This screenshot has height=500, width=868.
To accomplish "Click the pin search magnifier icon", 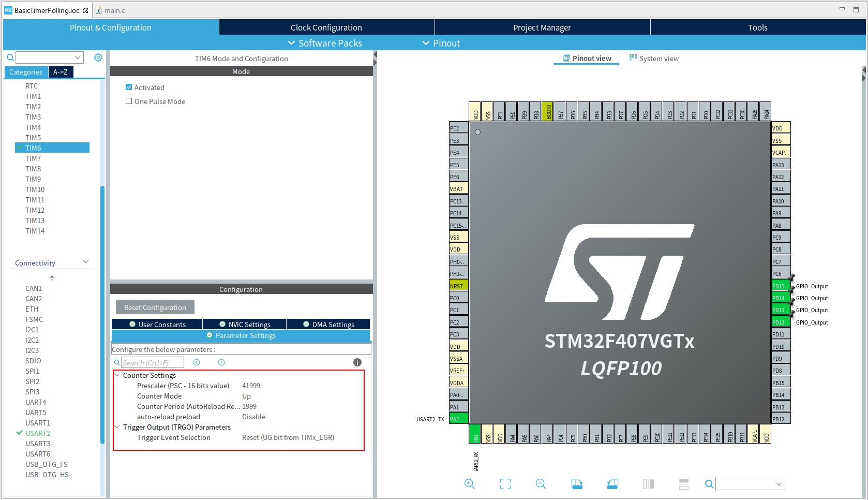I will tap(709, 484).
